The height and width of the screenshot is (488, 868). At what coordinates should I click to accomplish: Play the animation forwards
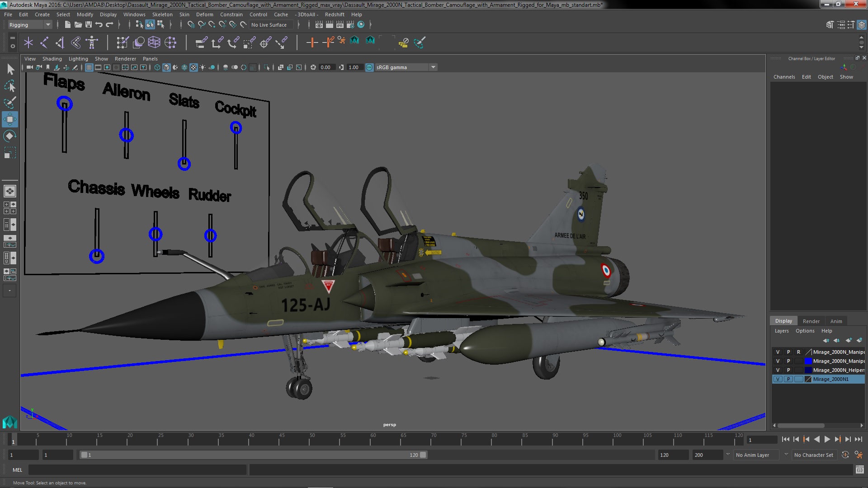(x=827, y=439)
